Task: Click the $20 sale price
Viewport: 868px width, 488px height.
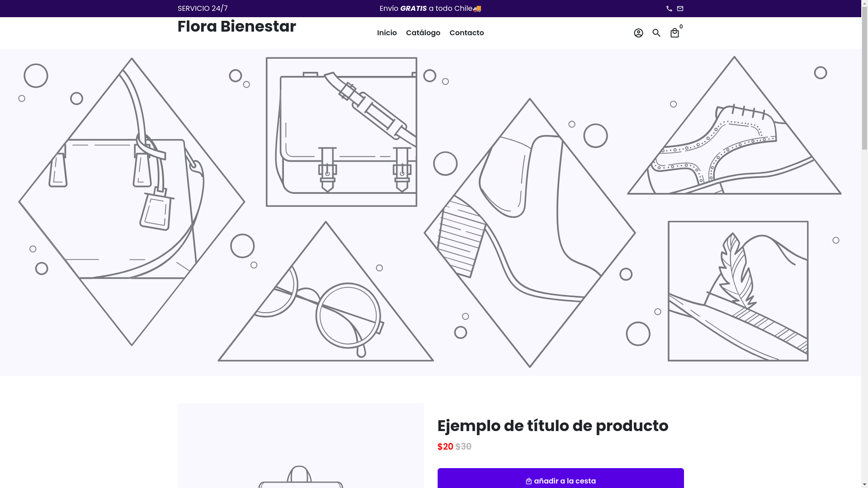Action: (x=445, y=446)
